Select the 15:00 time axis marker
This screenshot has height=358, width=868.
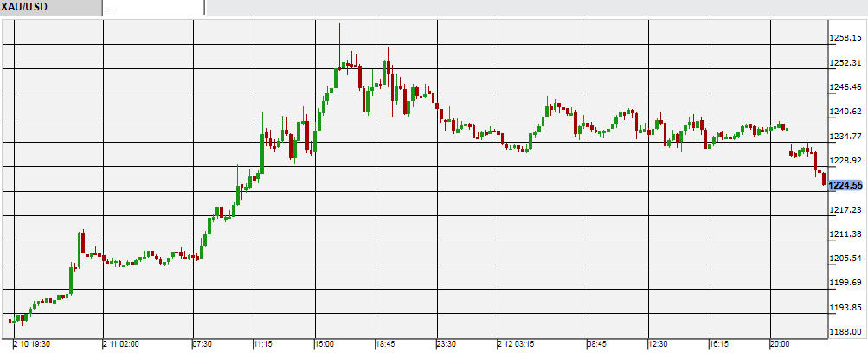tap(324, 344)
